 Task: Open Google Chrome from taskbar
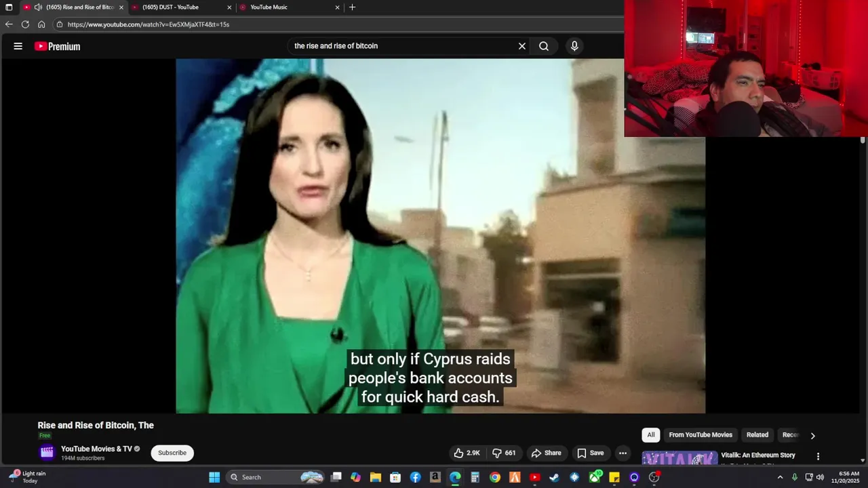coord(495,477)
